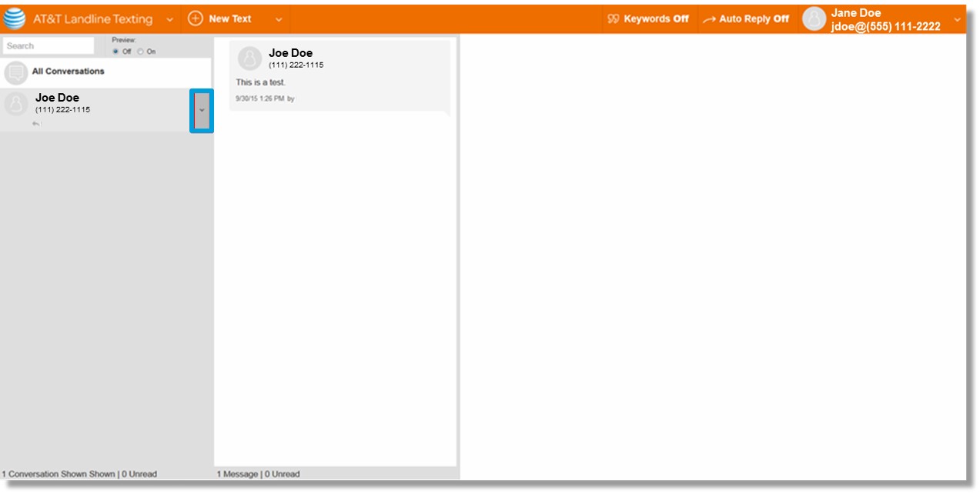This screenshot has height=494, width=980.
Task: Click Jane Doe's profile avatar
Action: coord(814,19)
